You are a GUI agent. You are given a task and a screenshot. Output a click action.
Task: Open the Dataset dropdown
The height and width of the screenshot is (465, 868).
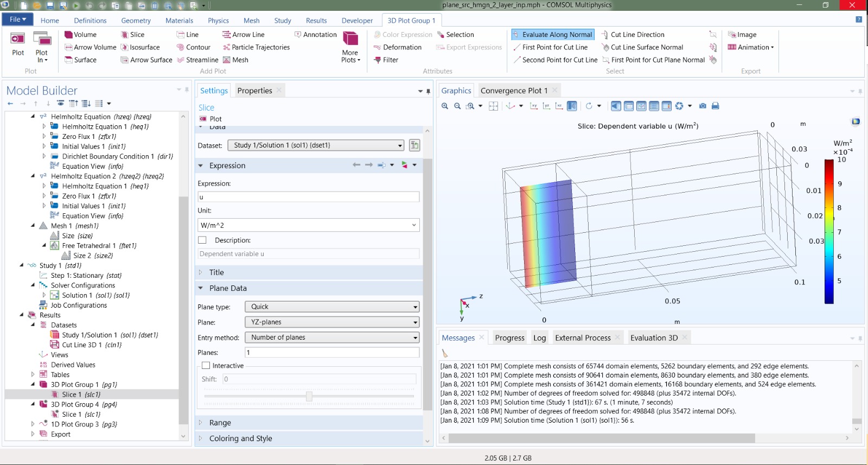tap(316, 145)
